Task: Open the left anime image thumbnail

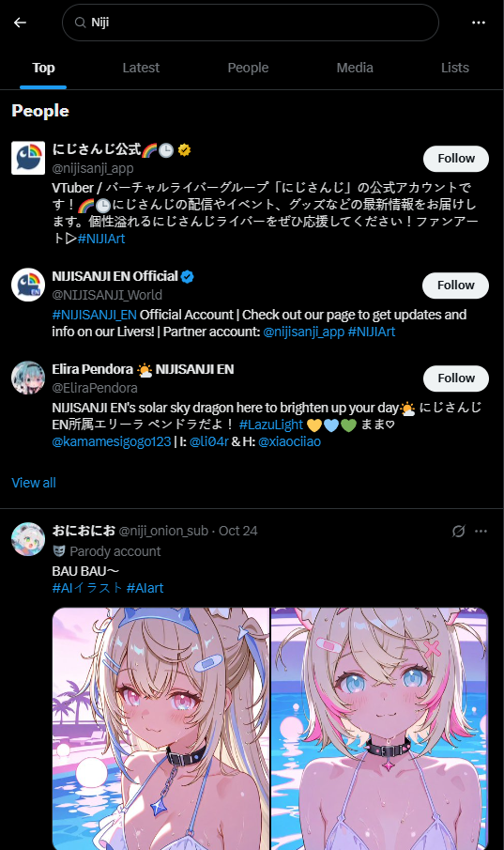Action: coord(160,729)
